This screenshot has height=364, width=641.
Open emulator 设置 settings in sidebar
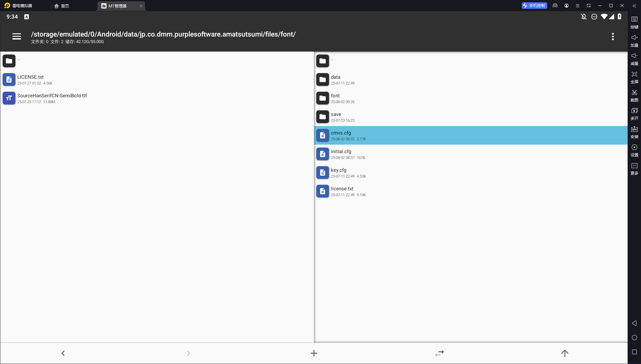coord(634,150)
